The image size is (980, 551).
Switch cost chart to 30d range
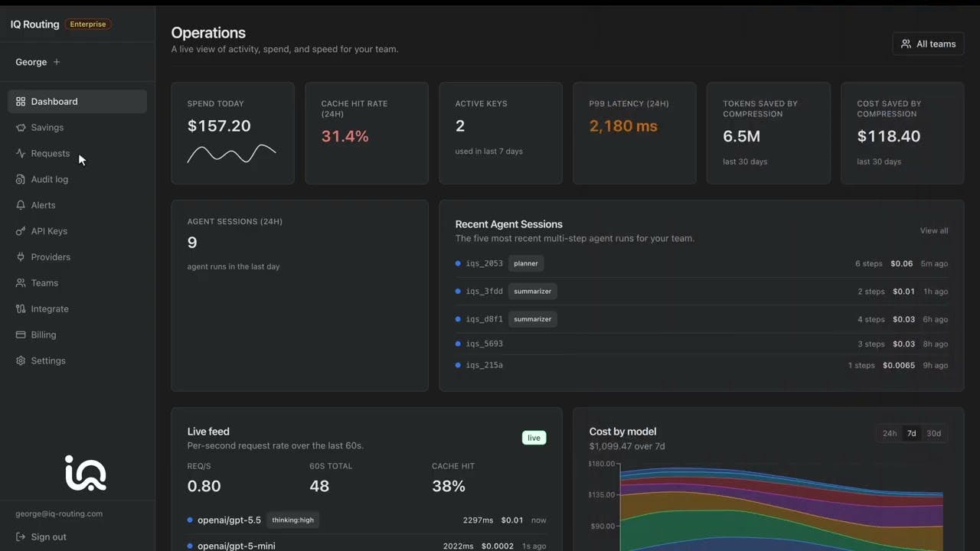(933, 433)
